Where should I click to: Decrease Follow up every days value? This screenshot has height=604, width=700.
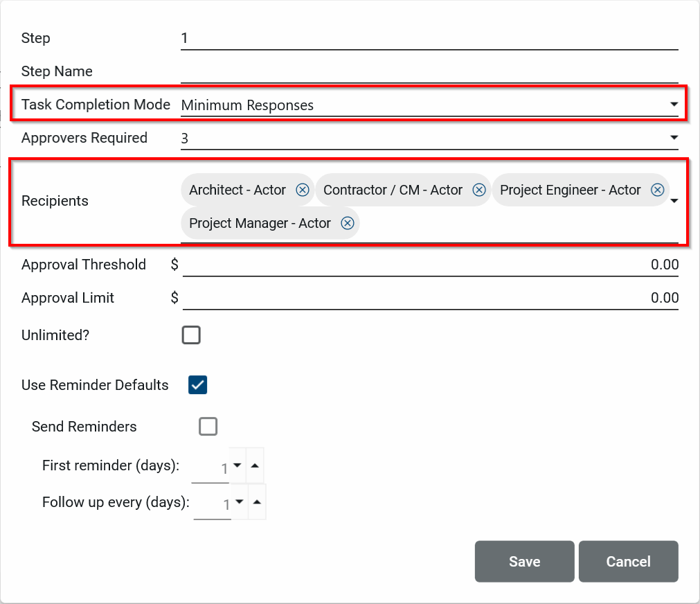click(240, 501)
